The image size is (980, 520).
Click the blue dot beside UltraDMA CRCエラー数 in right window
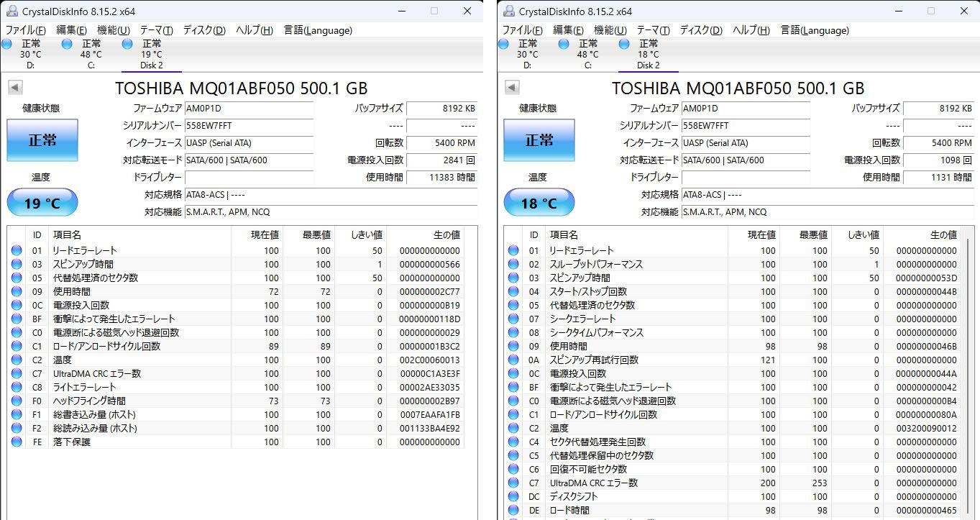tap(513, 483)
